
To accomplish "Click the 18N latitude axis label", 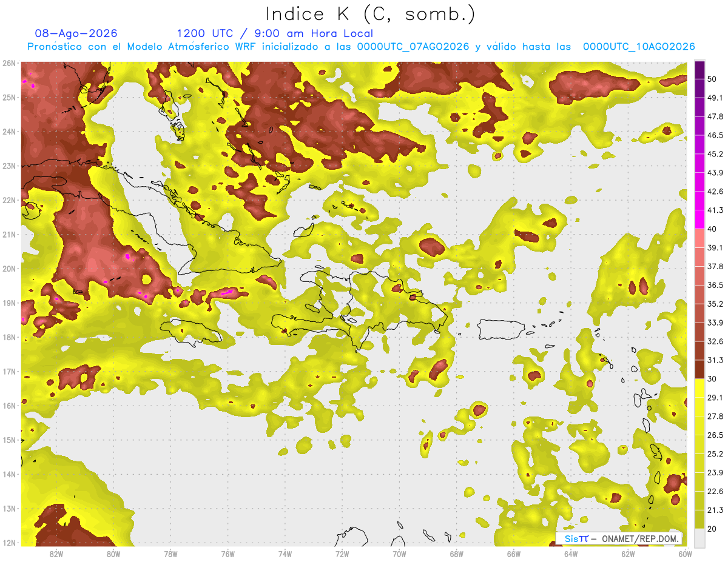I will (9, 337).
